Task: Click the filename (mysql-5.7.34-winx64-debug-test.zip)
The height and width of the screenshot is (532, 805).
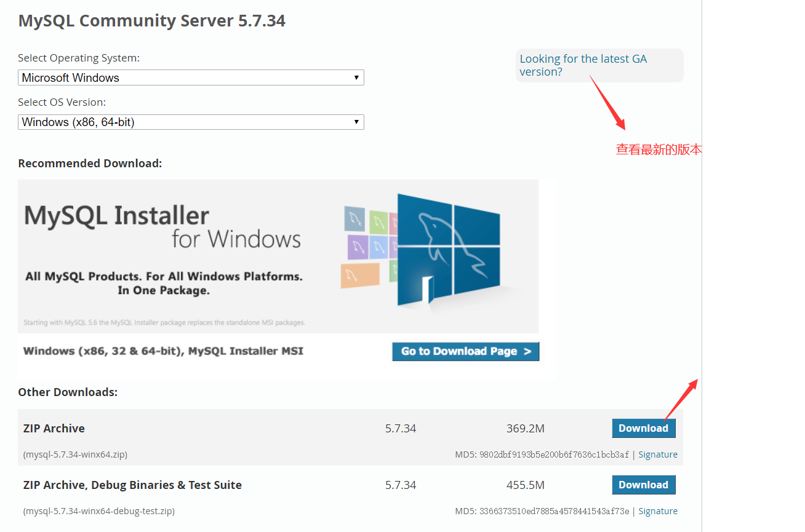Action: [x=98, y=512]
